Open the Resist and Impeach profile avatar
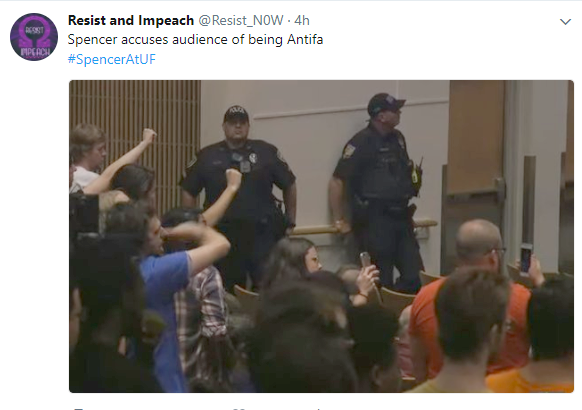 click(x=34, y=37)
